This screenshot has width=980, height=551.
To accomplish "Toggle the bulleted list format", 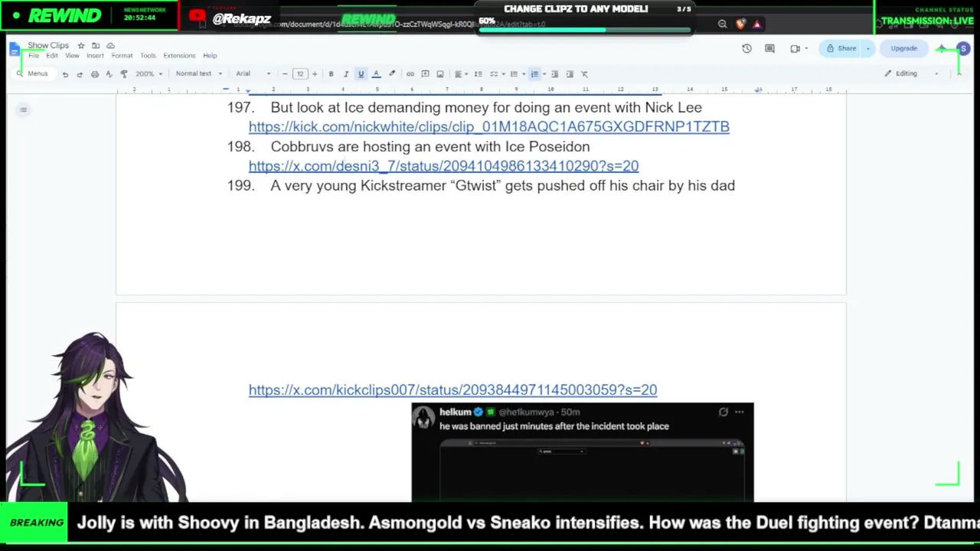I will click(x=514, y=74).
